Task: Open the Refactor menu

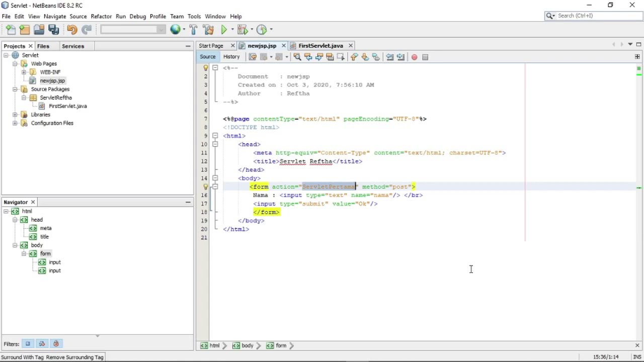Action: coord(101,16)
